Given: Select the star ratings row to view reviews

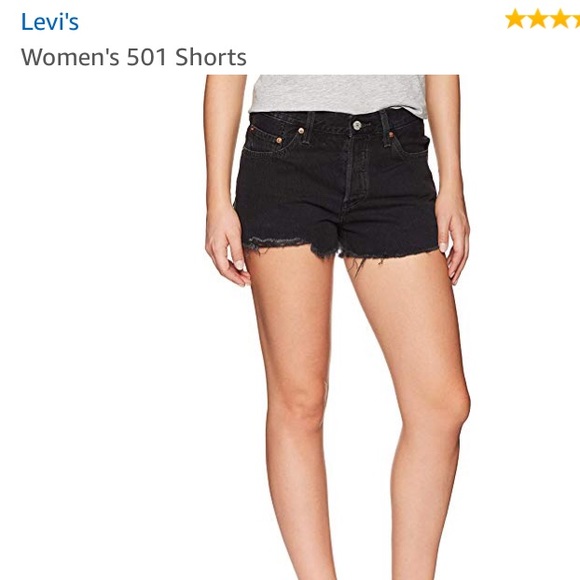Looking at the screenshot, I should [x=543, y=19].
